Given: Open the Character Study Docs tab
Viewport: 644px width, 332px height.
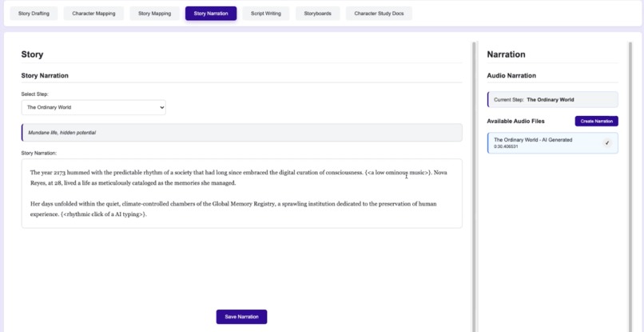Looking at the screenshot, I should click(x=379, y=13).
